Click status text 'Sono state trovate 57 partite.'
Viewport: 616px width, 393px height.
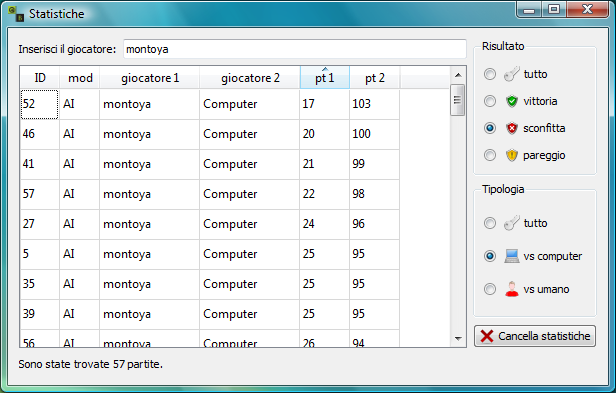point(90,364)
